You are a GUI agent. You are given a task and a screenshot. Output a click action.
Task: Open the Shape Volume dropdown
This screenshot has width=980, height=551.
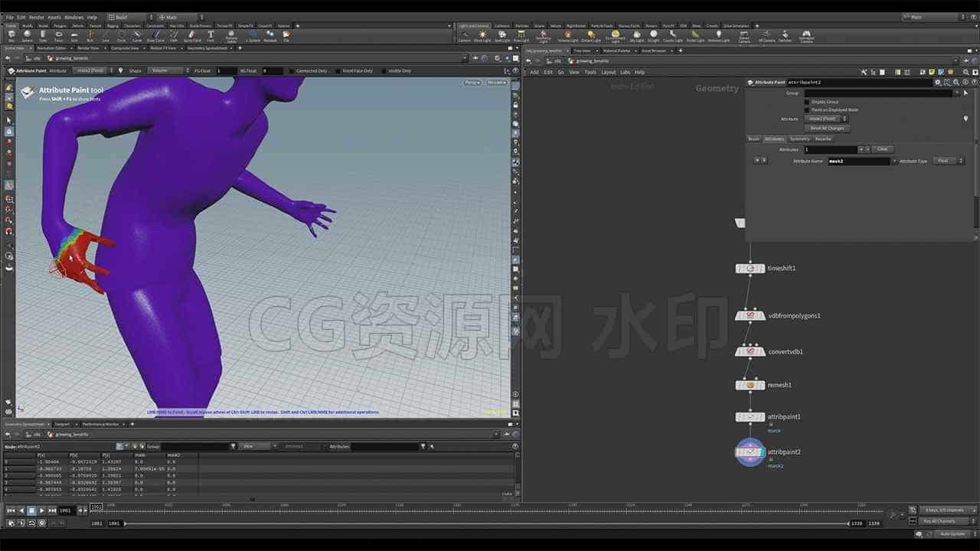pyautogui.click(x=170, y=70)
